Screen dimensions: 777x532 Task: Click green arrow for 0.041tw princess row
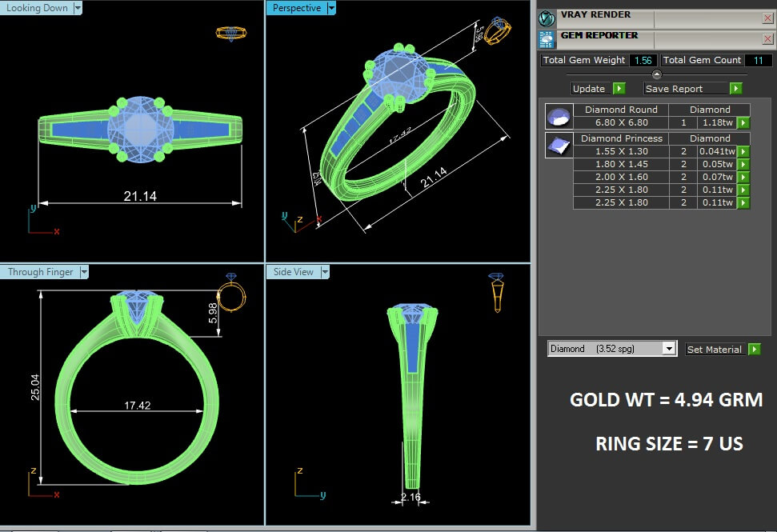pos(743,151)
